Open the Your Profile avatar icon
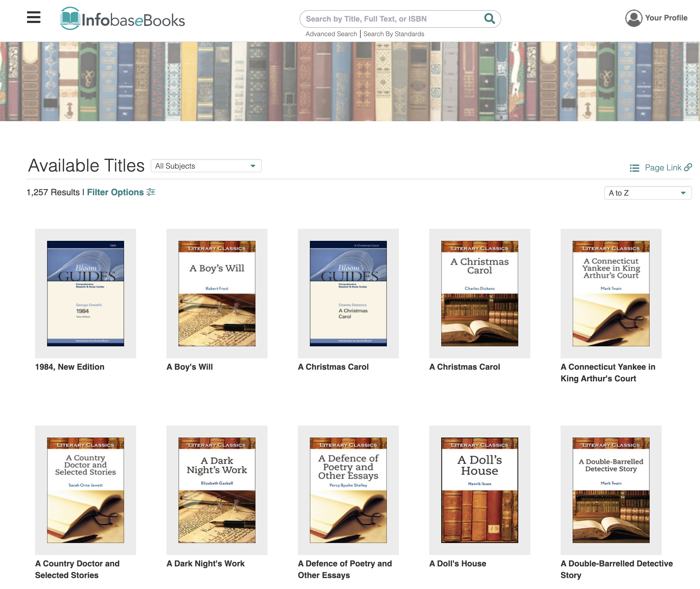Screen dimensions: 700x589 [x=634, y=18]
